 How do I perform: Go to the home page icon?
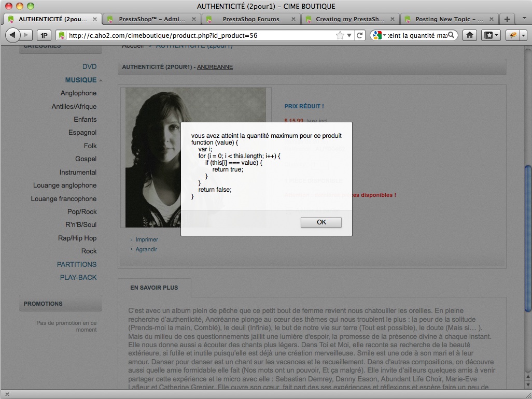pos(470,35)
